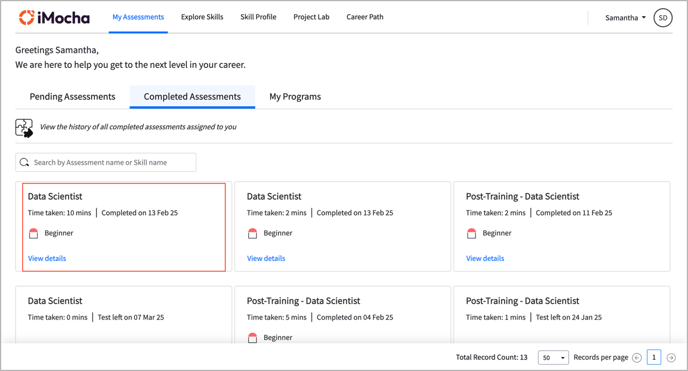Viewport: 688px width, 371px height.
Task: Click the iMocha logo
Action: point(54,18)
